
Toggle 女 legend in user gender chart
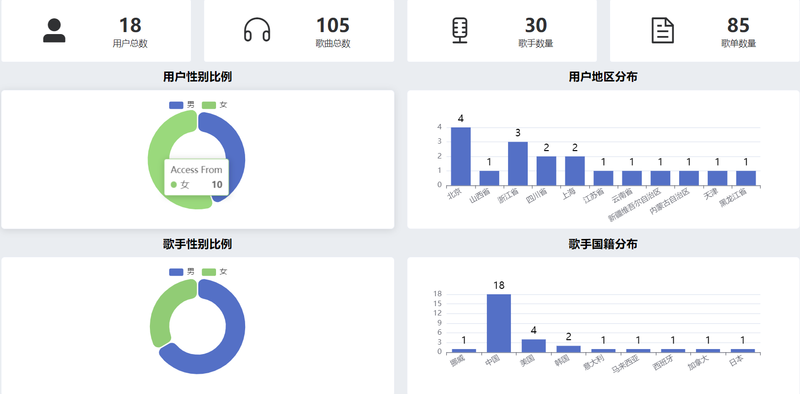[215, 105]
